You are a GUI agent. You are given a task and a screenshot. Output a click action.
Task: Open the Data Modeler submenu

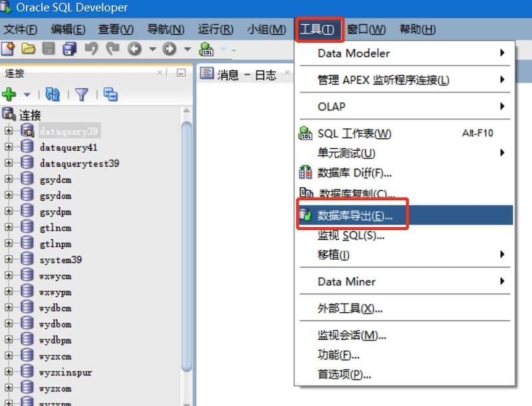click(x=404, y=53)
